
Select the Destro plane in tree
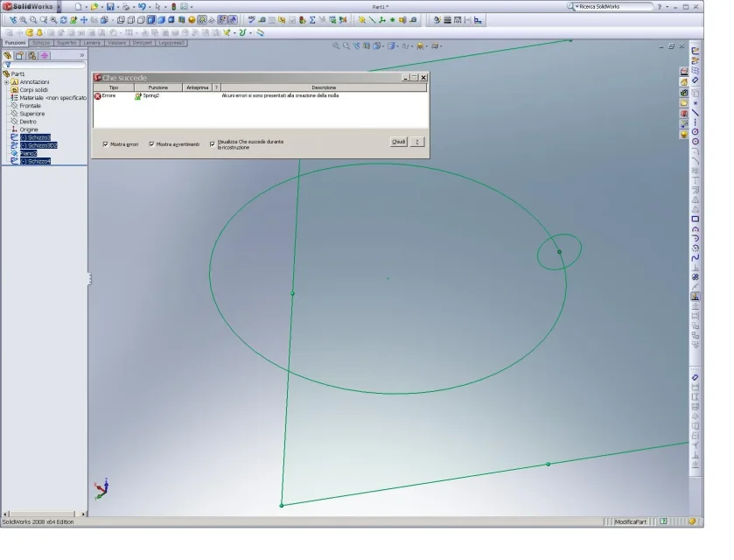pyautogui.click(x=28, y=122)
